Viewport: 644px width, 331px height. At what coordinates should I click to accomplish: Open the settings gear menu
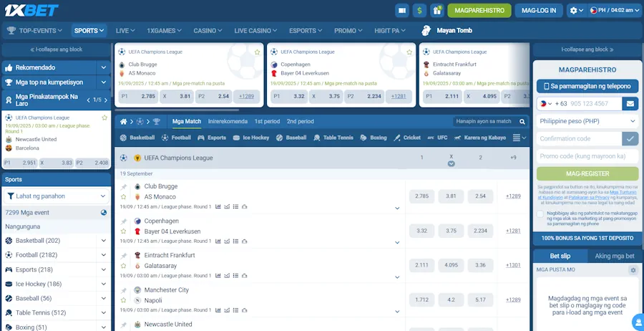click(x=576, y=11)
